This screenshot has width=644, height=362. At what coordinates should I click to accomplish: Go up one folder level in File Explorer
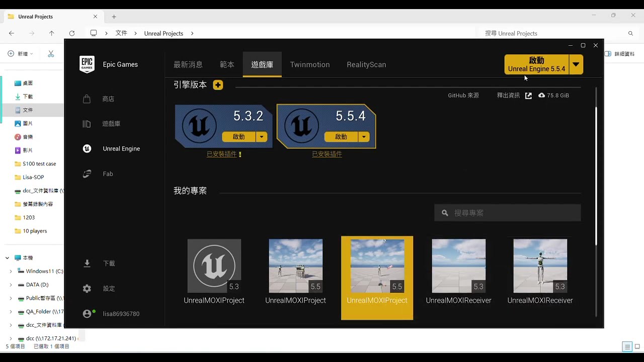click(51, 33)
